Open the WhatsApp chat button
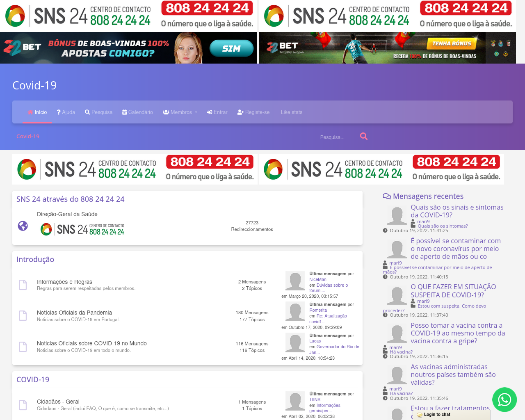This screenshot has width=525, height=420. [x=504, y=399]
